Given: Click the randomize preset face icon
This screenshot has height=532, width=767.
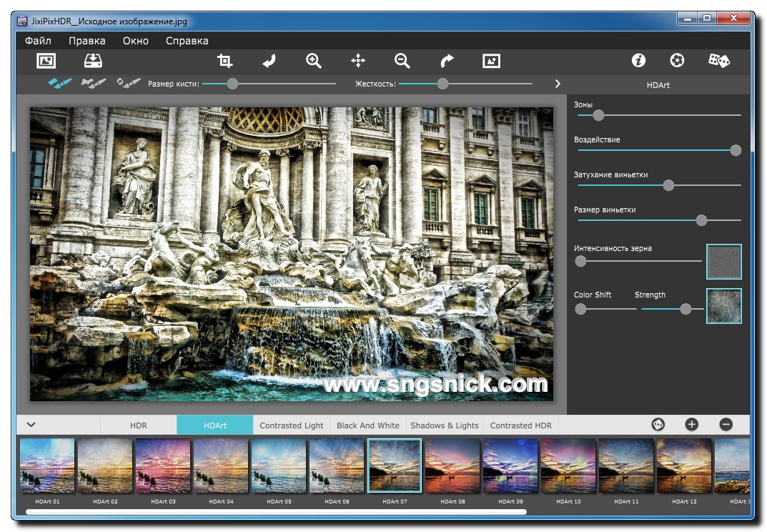Looking at the screenshot, I should click(x=658, y=424).
